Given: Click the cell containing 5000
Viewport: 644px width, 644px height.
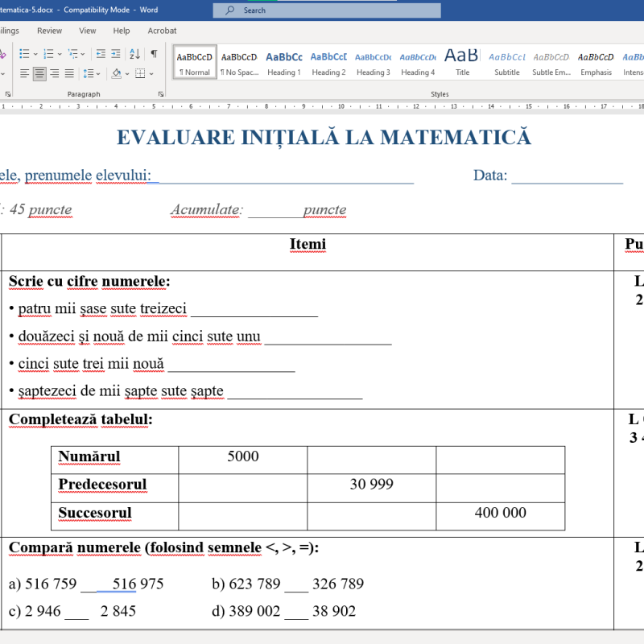Looking at the screenshot, I should (243, 460).
